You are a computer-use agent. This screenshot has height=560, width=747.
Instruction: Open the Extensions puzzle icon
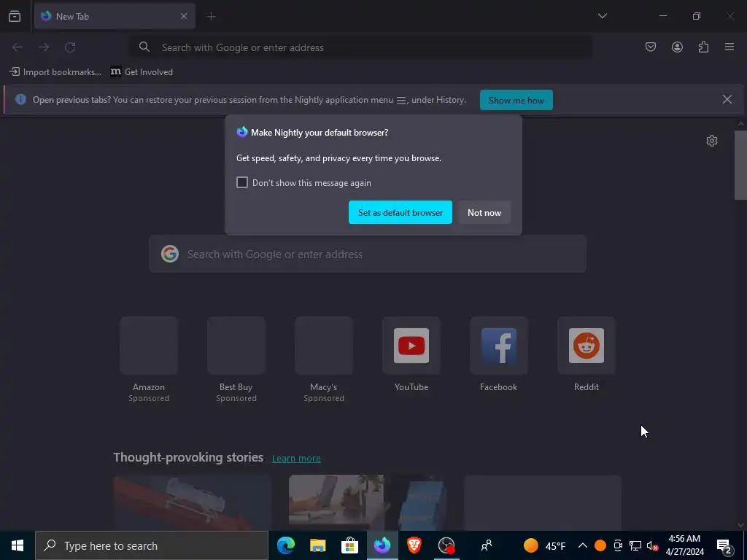[703, 47]
